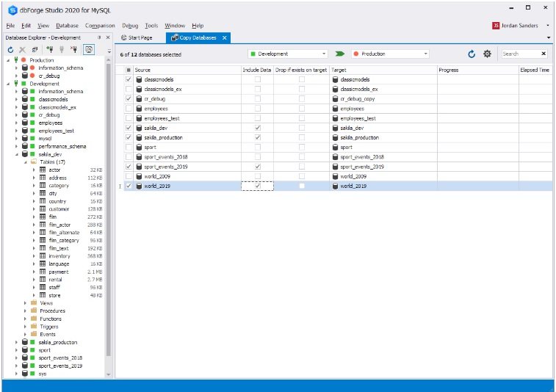
Task: Click the window list icon in Explorer toolbar
Action: 35,50
